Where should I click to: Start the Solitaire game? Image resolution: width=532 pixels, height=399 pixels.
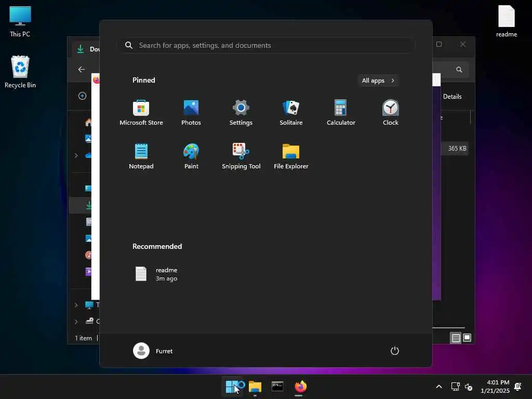[x=291, y=113]
